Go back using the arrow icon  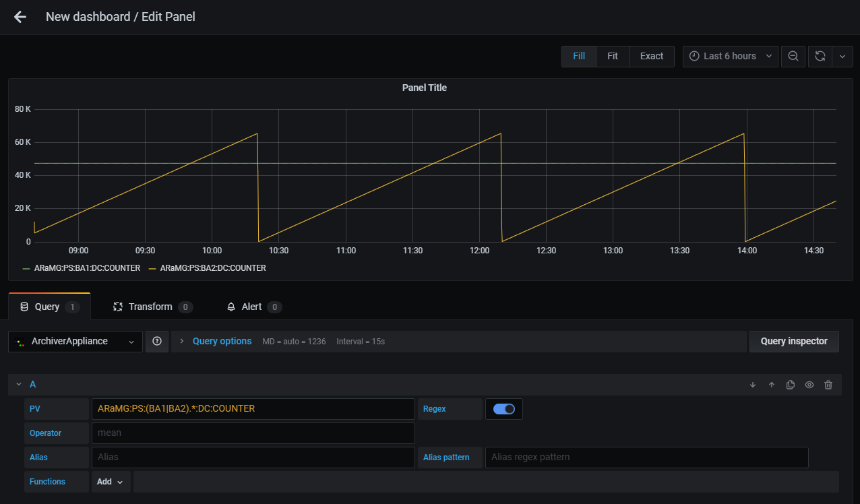[20, 17]
